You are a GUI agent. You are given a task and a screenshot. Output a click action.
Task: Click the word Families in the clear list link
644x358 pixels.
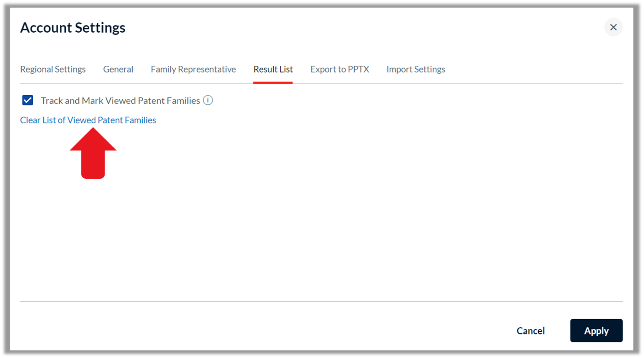pyautogui.click(x=140, y=120)
